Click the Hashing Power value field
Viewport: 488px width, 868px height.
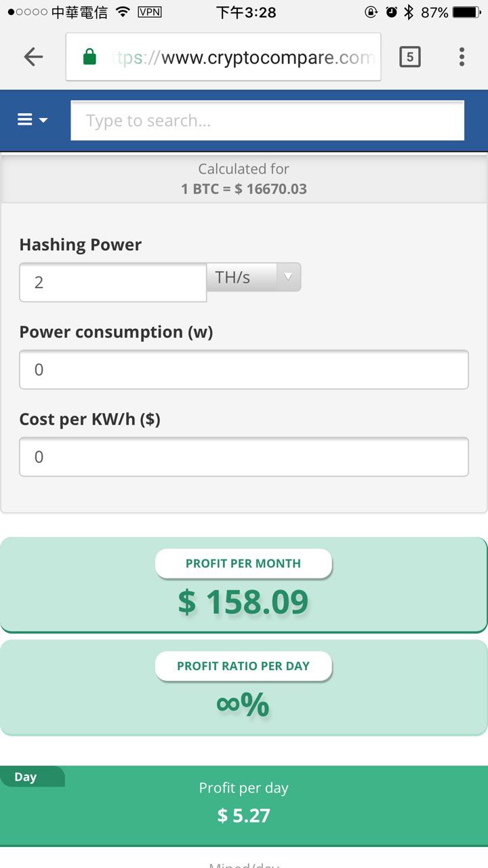tap(113, 282)
